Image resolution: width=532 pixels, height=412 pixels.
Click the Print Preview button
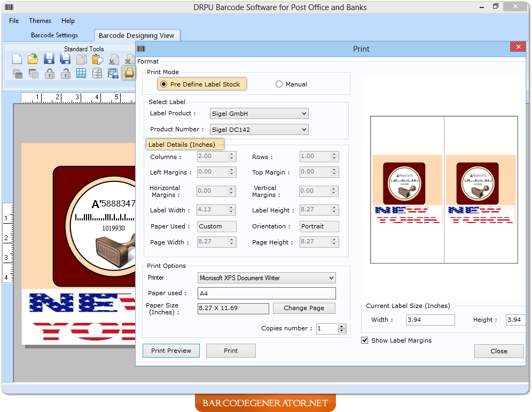click(171, 351)
